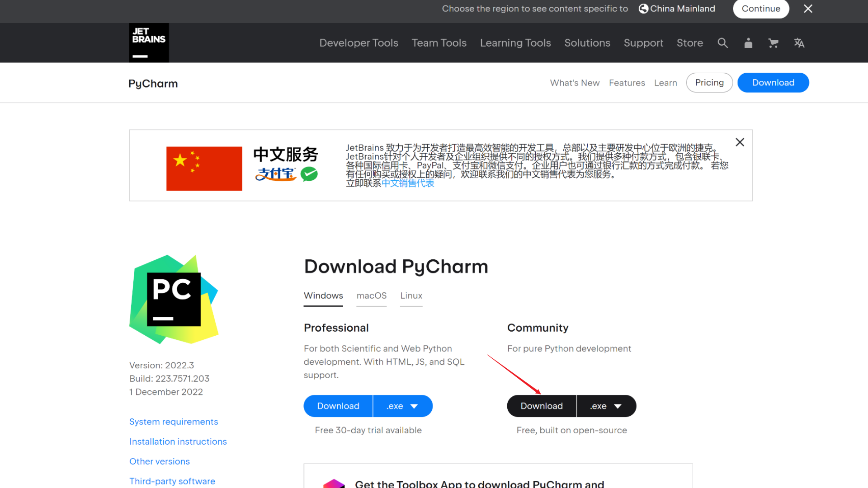Click the Pricing button

pos(709,83)
